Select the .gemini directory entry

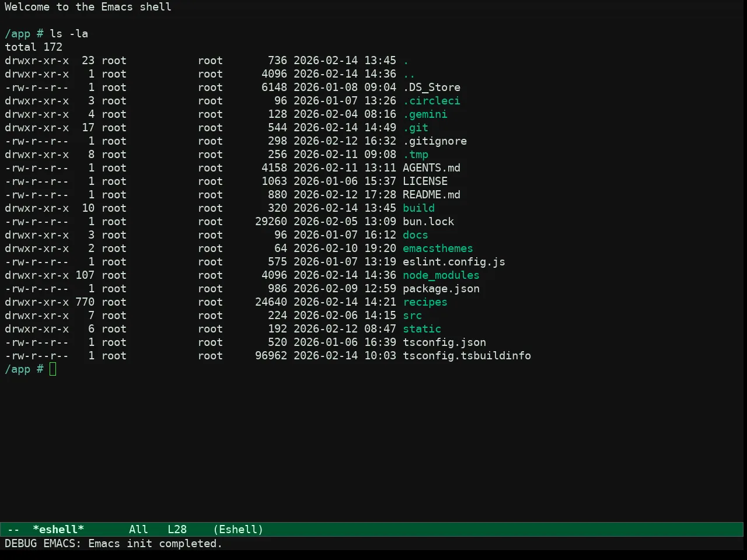[x=425, y=114]
